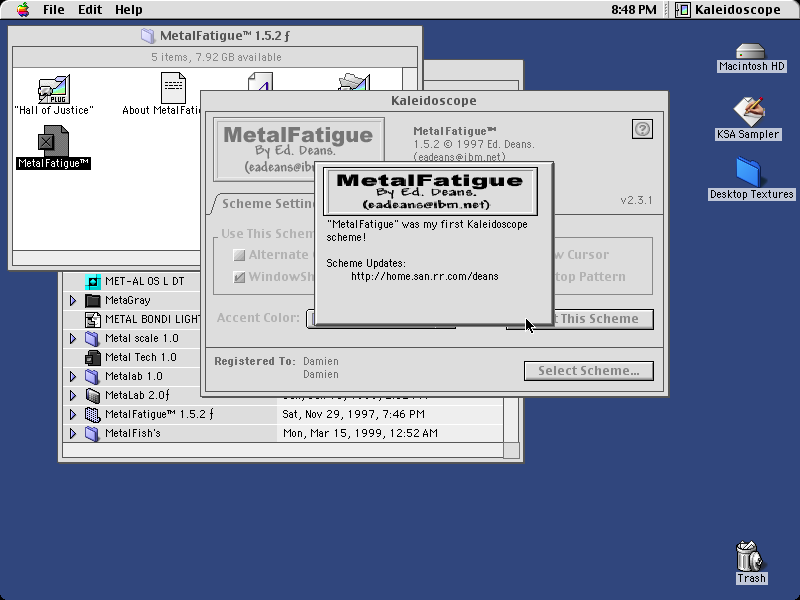
Task: Click the Metal scale 1.0 folder icon
Action: coord(92,338)
